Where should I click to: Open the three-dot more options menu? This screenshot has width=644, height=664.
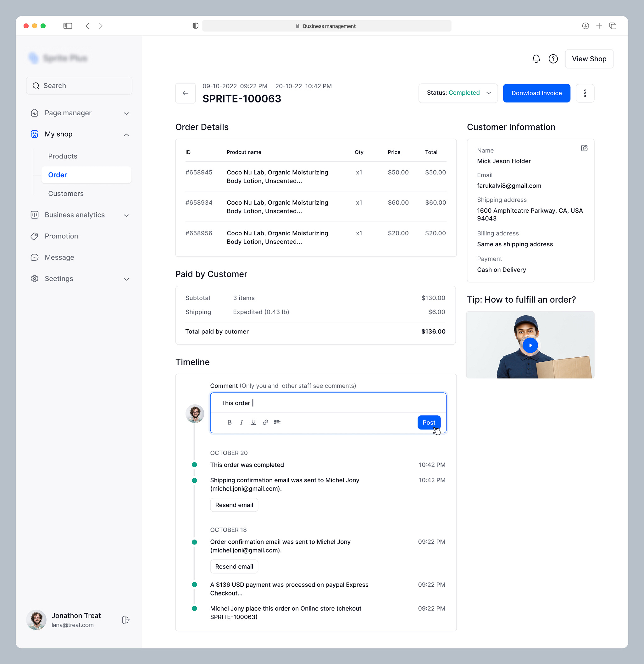tap(585, 93)
